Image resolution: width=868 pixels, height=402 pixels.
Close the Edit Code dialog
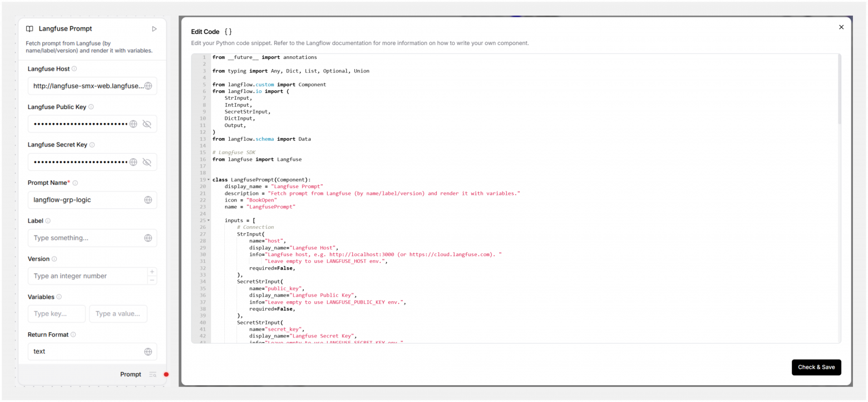coord(841,27)
